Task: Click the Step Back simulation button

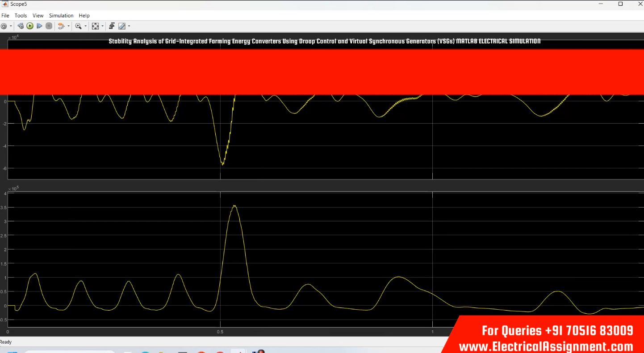Action: (x=21, y=26)
